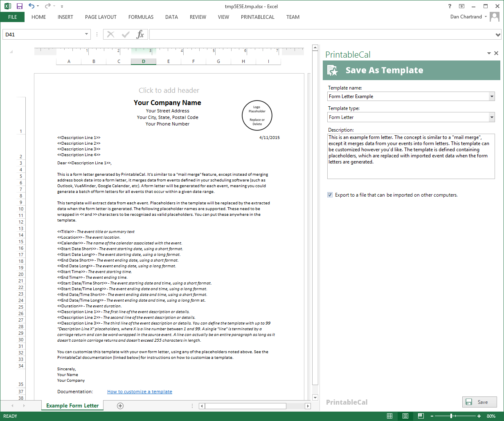
Task: Click the Save As Template header icon
Action: pos(333,70)
